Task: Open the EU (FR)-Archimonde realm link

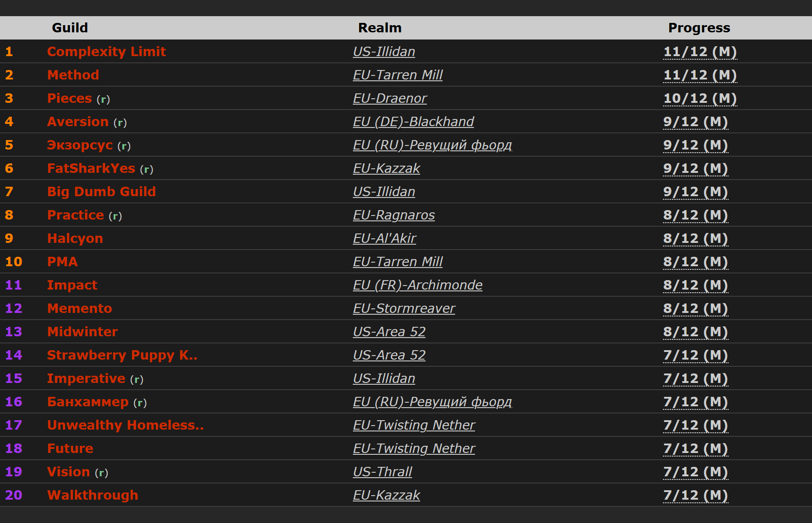Action: (x=417, y=285)
